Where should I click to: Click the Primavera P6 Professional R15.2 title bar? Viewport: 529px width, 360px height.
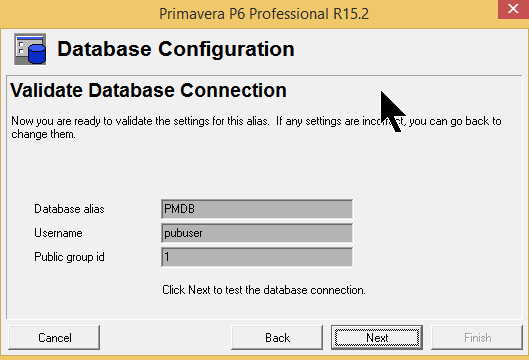(x=264, y=14)
